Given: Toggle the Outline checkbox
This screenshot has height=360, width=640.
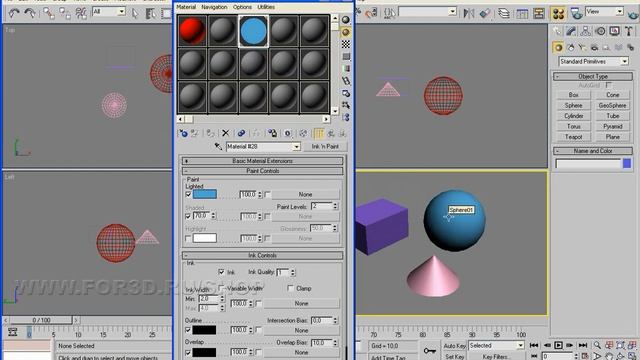Looking at the screenshot, I should point(188,330).
